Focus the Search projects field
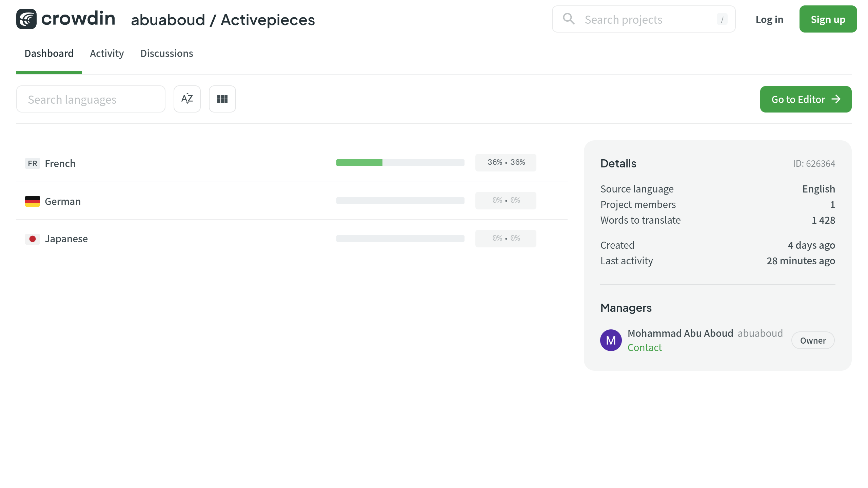The height and width of the screenshot is (488, 868). (x=644, y=20)
